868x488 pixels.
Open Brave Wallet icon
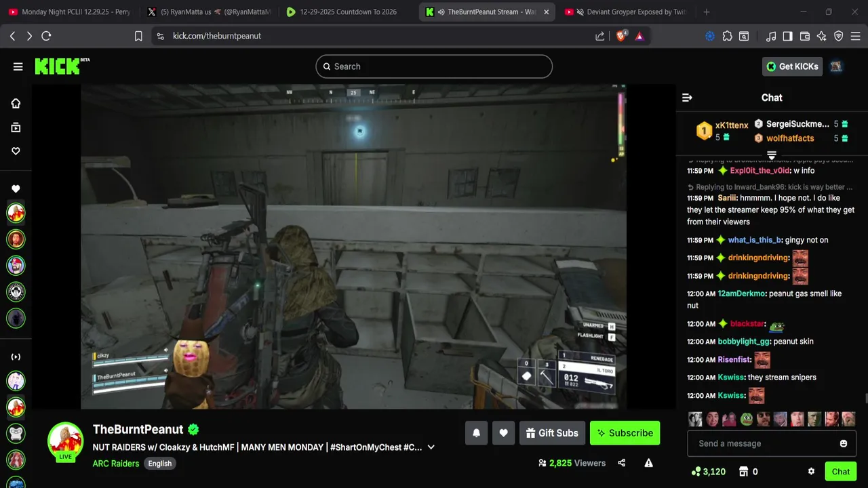pos(805,36)
